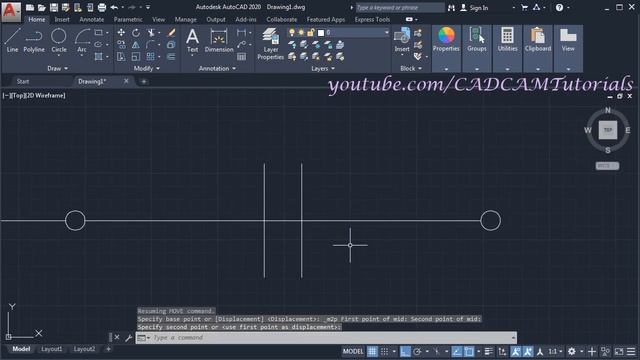Activate the Stretch tool

(121, 57)
